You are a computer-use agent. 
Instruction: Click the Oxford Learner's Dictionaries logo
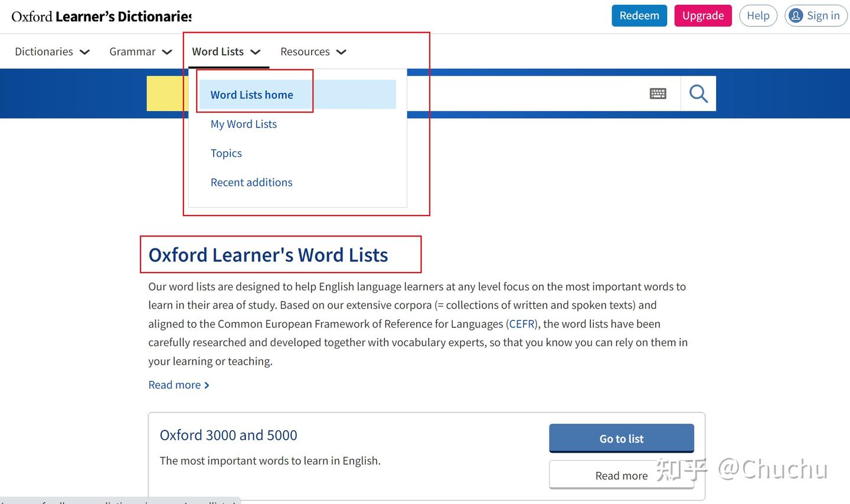(x=102, y=17)
